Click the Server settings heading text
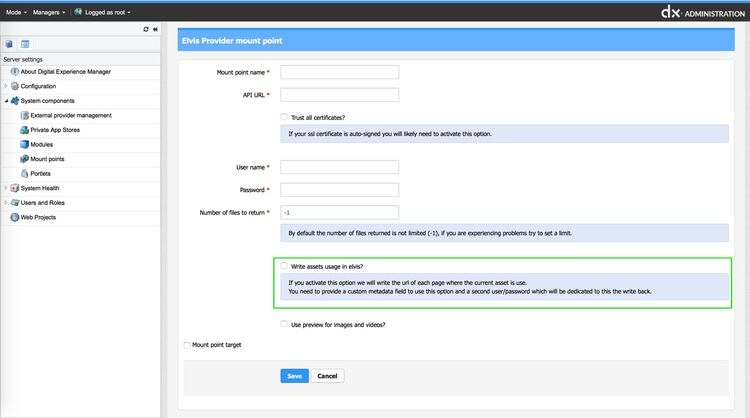This screenshot has height=418, width=750. point(23,59)
